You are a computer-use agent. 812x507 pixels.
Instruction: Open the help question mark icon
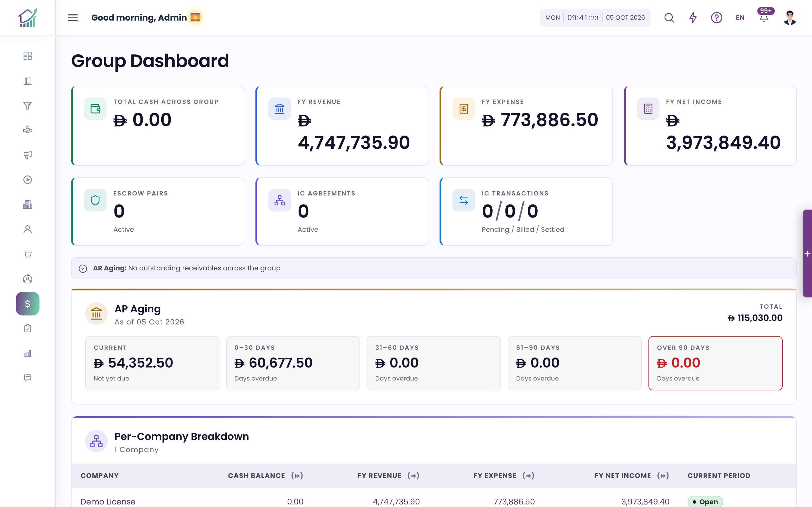click(716, 18)
